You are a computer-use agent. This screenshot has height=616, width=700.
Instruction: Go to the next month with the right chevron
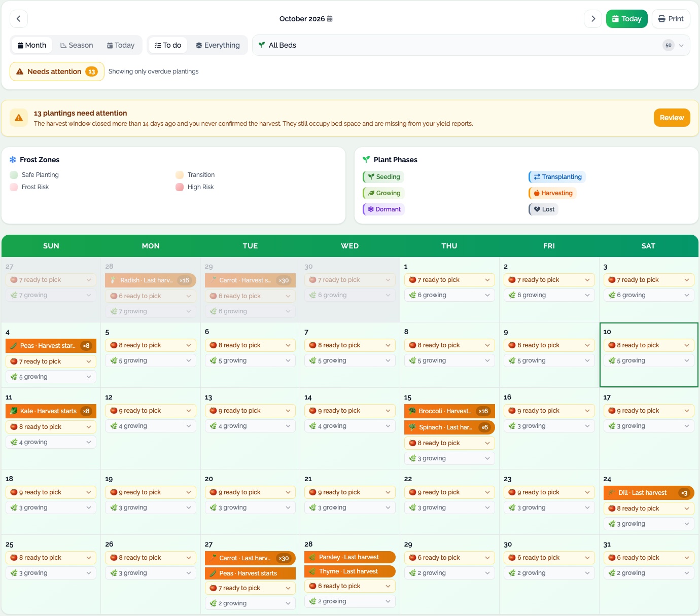593,19
